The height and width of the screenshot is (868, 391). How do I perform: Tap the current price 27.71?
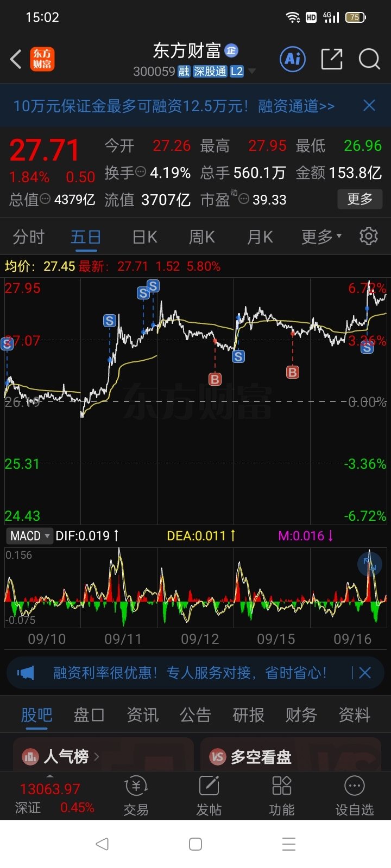click(45, 150)
